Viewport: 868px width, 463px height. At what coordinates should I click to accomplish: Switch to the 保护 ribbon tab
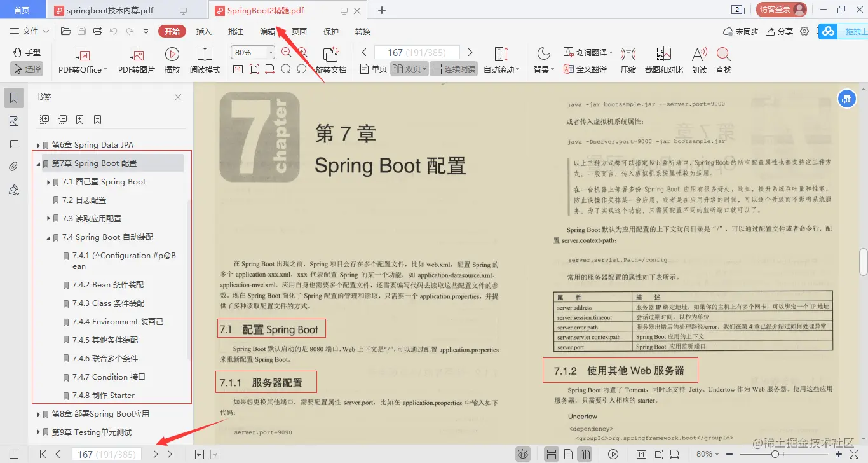331,31
